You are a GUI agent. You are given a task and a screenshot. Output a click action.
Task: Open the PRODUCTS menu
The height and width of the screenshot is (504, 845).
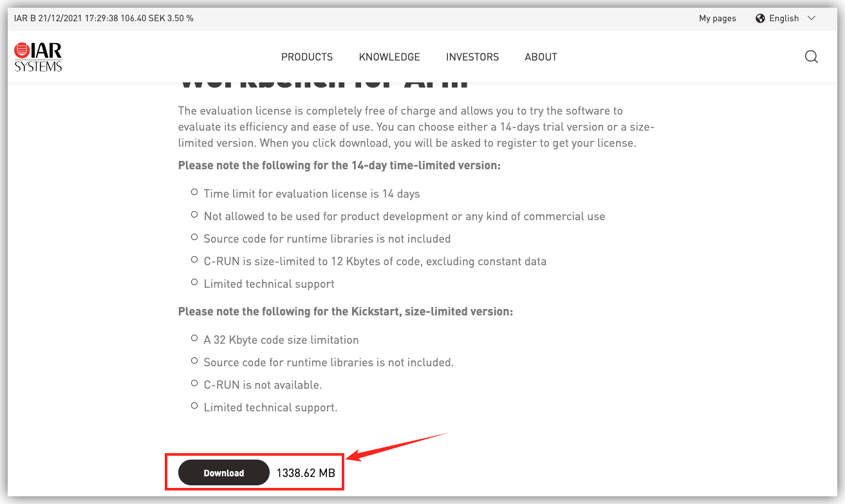pyautogui.click(x=307, y=57)
